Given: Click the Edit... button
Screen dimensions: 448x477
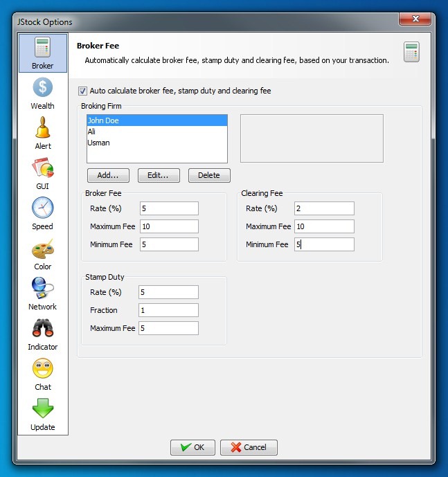Looking at the screenshot, I should click(x=159, y=175).
